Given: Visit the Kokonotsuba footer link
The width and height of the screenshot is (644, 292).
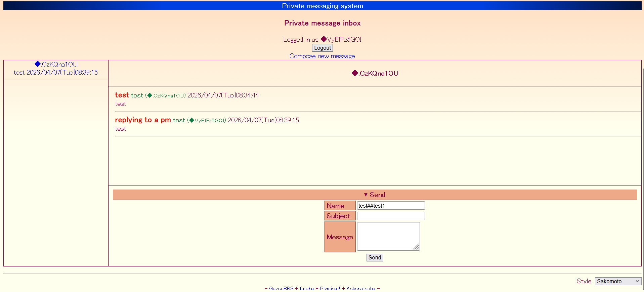Looking at the screenshot, I should point(360,289).
